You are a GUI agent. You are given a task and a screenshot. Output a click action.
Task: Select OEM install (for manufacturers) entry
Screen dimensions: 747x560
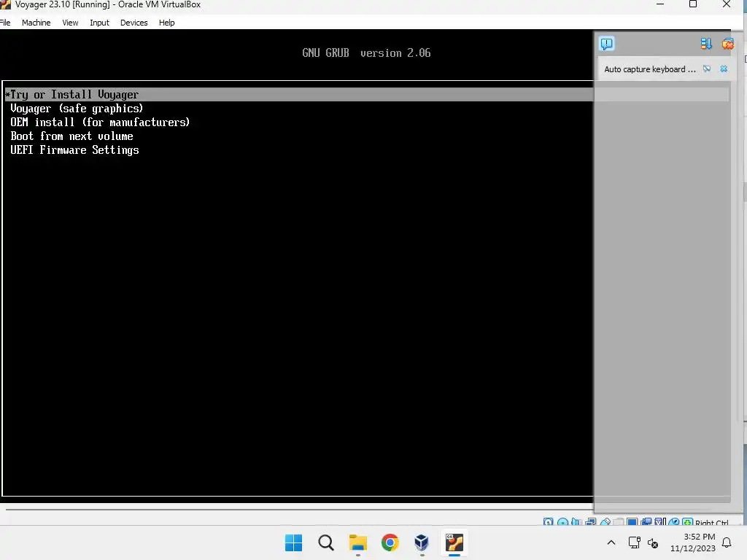(x=100, y=122)
